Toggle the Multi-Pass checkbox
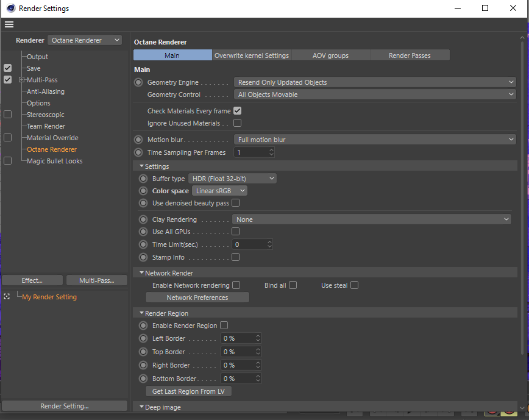Screen dimensions: 529x420 pos(7,80)
